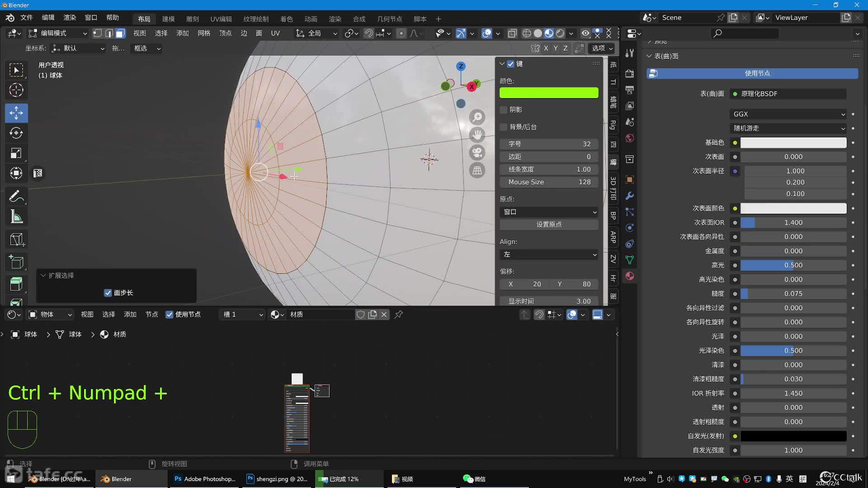Open Physics properties tab icon

pyautogui.click(x=629, y=228)
